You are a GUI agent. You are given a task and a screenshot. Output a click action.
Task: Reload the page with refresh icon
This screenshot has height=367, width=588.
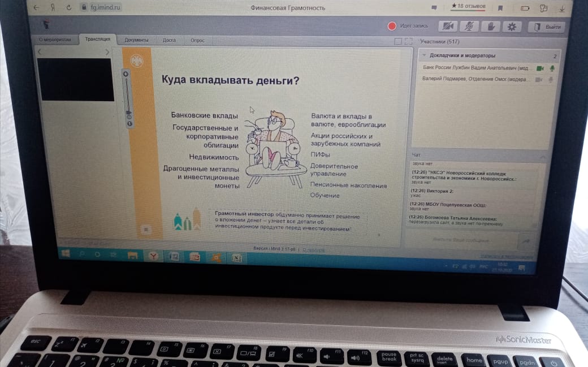[x=68, y=8]
